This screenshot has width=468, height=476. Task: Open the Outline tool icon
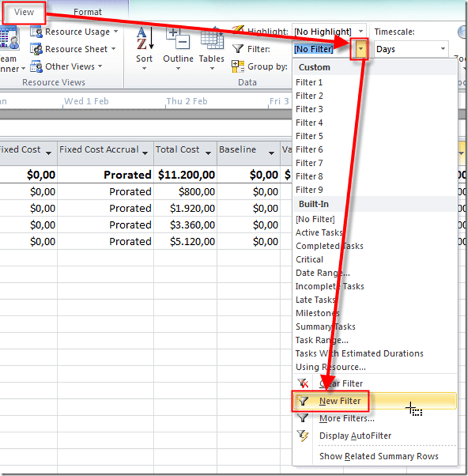[178, 38]
